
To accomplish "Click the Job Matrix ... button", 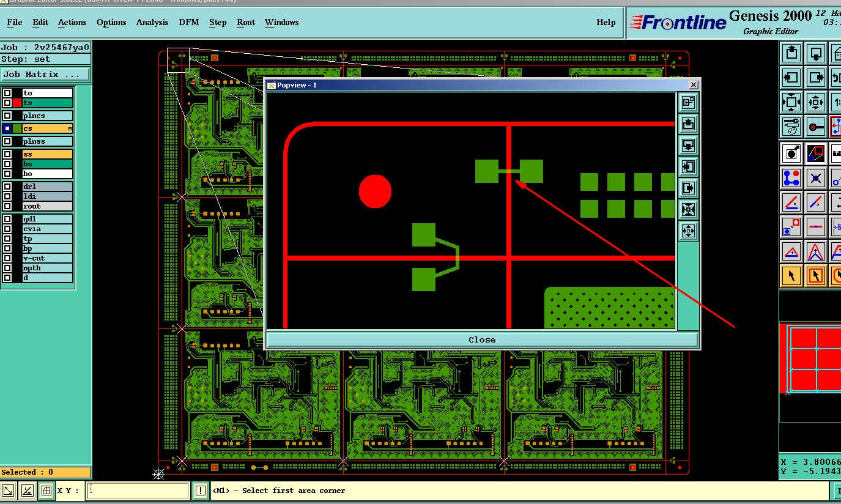I will 45,75.
